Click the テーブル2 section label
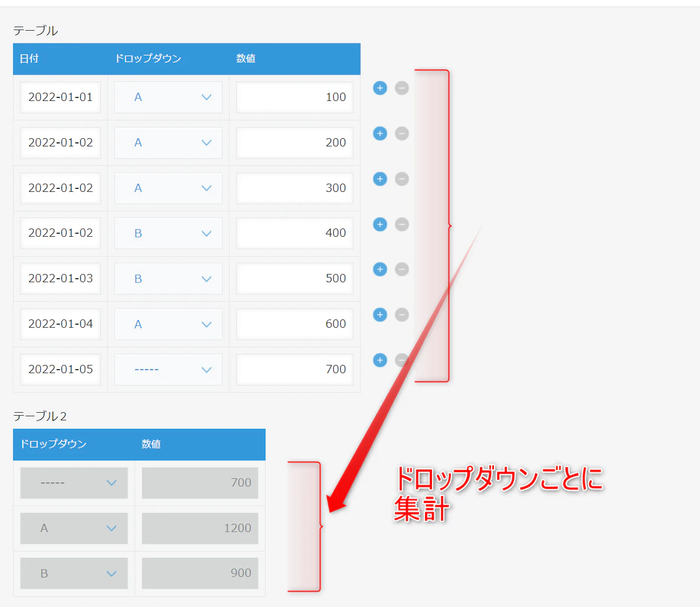The width and height of the screenshot is (700, 607). pyautogui.click(x=40, y=416)
